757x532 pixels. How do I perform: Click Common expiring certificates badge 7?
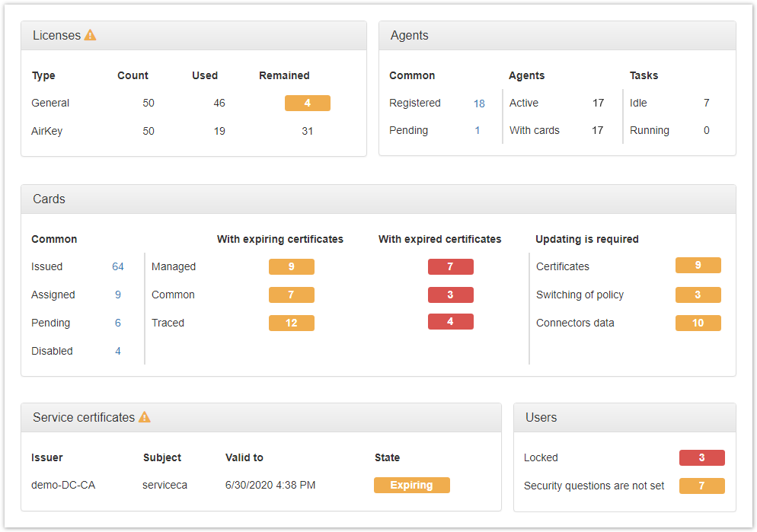point(291,295)
